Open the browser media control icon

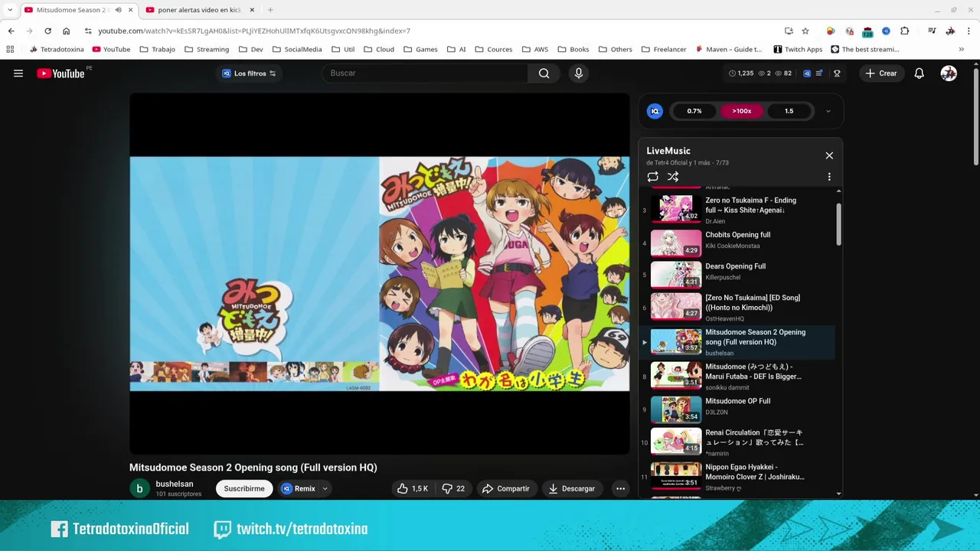[932, 31]
